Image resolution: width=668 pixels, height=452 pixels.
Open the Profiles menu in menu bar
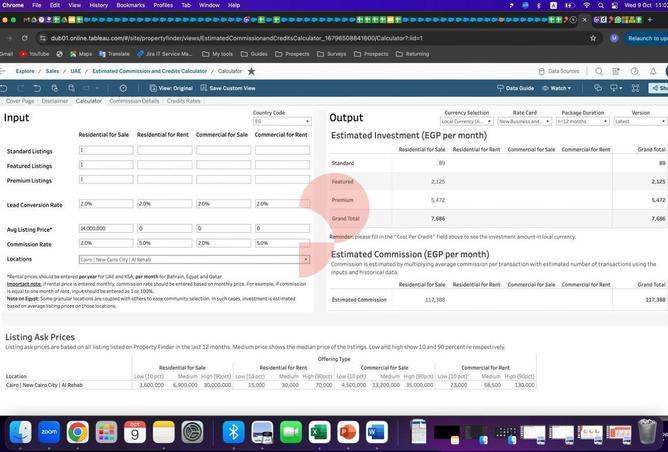pos(163,5)
